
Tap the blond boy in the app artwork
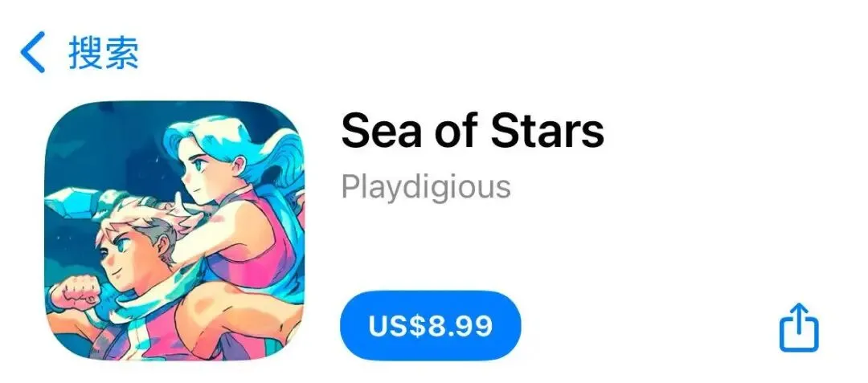coord(138,260)
